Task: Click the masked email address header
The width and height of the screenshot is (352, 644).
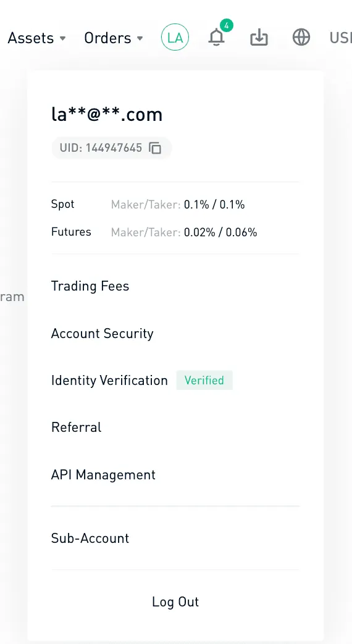Action: pos(107,114)
